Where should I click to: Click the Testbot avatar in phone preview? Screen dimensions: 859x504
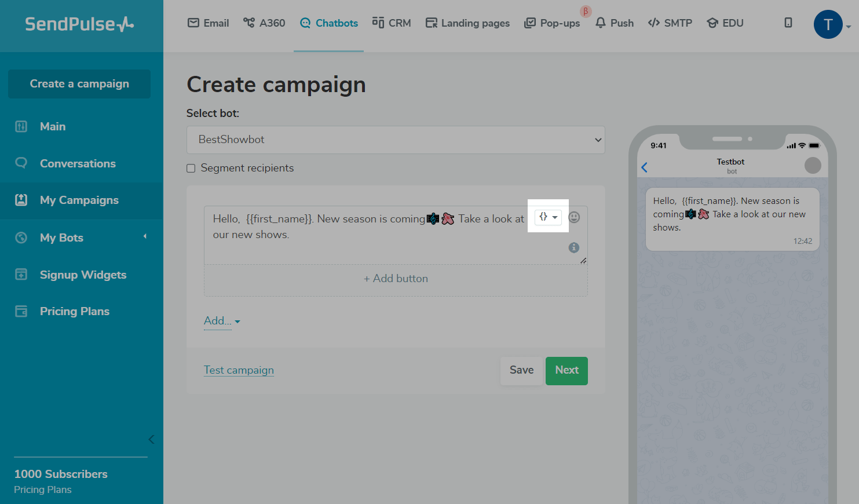coord(813,166)
